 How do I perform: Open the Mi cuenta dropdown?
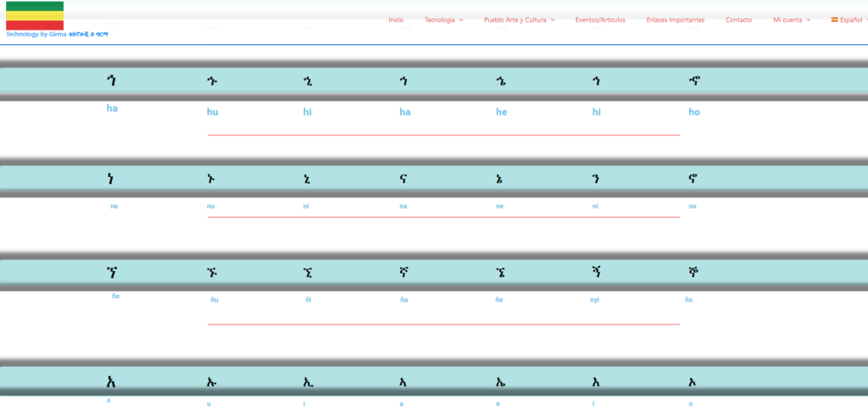[x=791, y=19]
